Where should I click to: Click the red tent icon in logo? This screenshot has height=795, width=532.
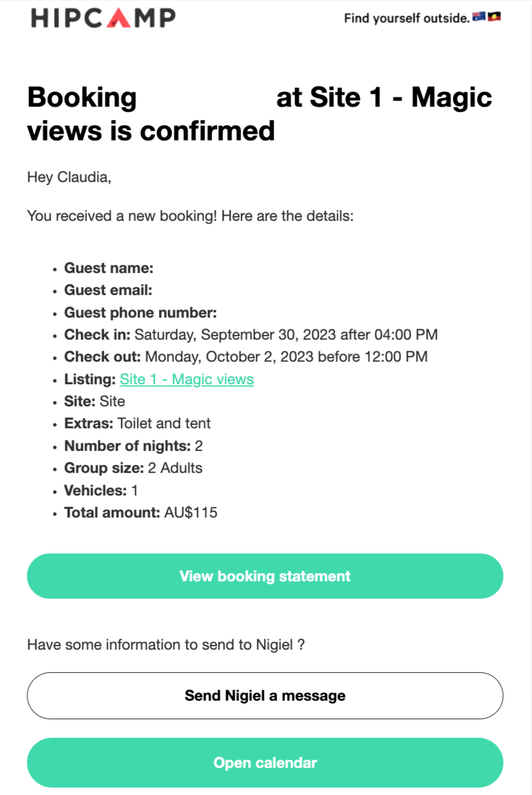[118, 18]
